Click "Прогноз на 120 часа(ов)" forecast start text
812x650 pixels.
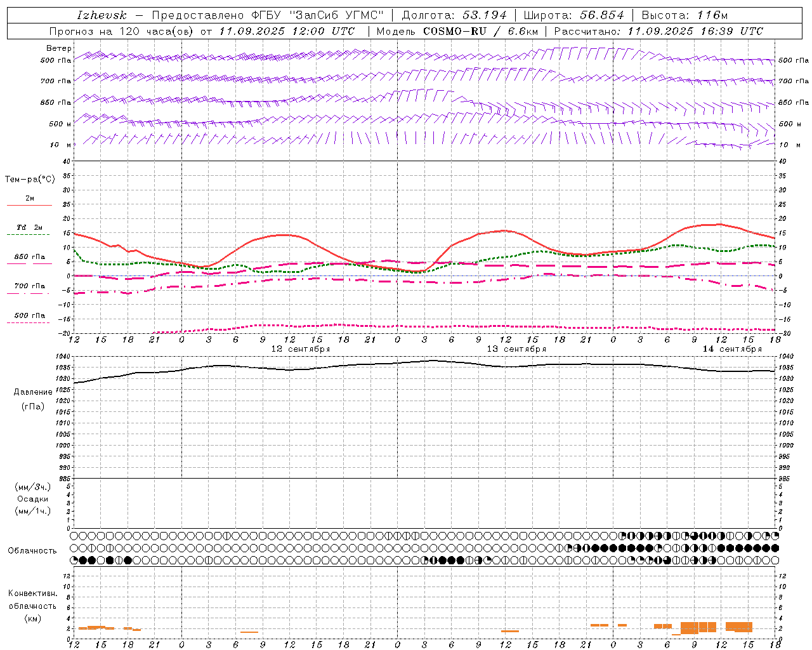(x=122, y=31)
